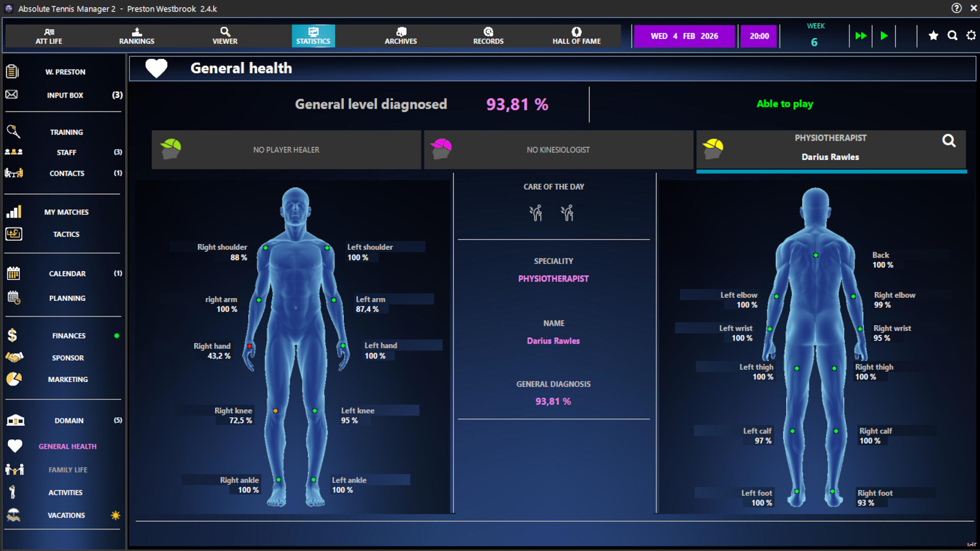Open the date selector showing WED 4 FEB 2026

pyautogui.click(x=684, y=36)
